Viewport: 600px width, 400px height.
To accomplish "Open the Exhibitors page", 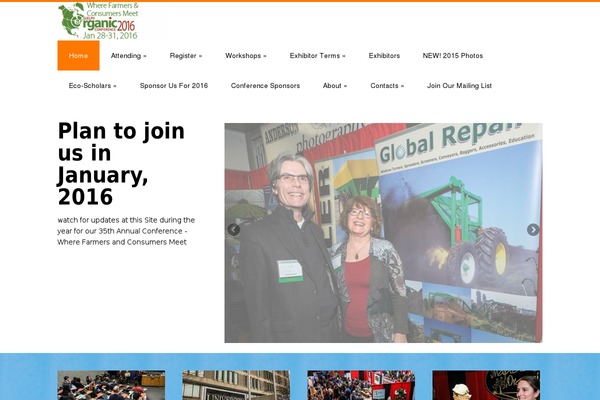I will 384,56.
